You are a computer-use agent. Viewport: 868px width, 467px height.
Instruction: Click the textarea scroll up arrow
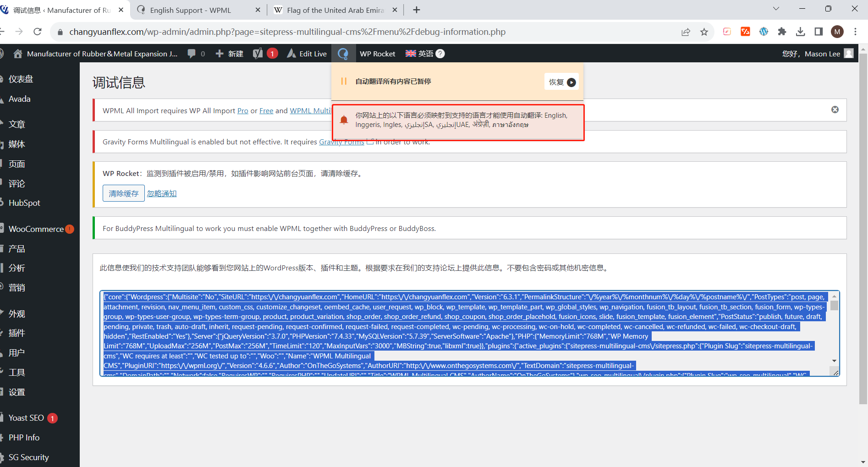(x=834, y=297)
